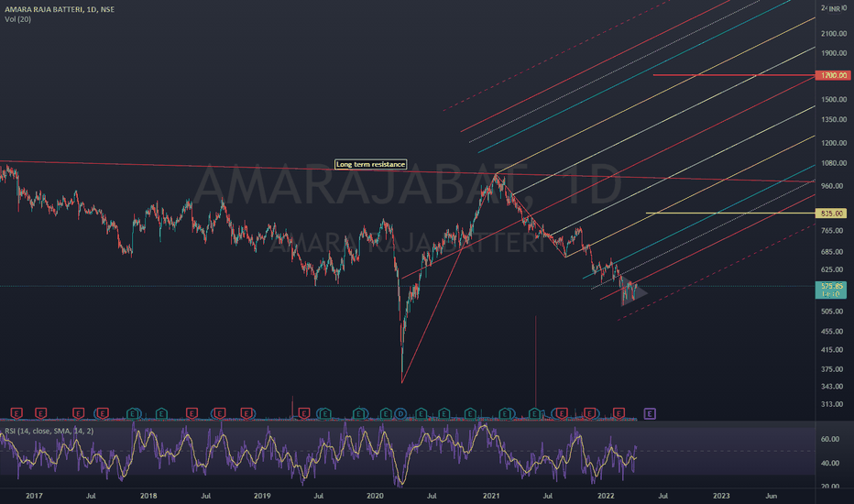
Task: Click the red 1700.00 price label
Action: coord(833,75)
